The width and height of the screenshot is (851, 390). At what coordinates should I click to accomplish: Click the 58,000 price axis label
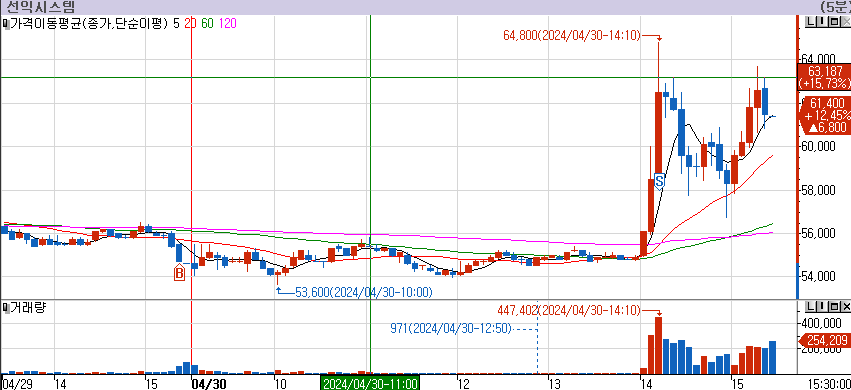(818, 190)
